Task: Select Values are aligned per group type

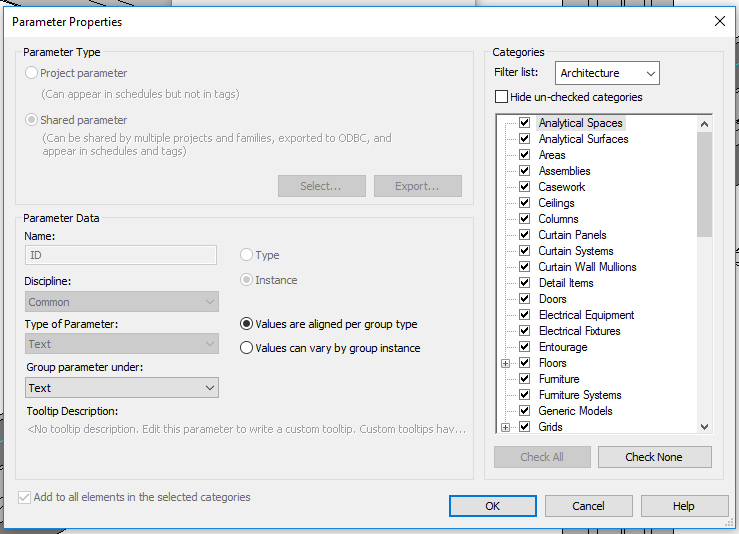Action: tap(247, 324)
